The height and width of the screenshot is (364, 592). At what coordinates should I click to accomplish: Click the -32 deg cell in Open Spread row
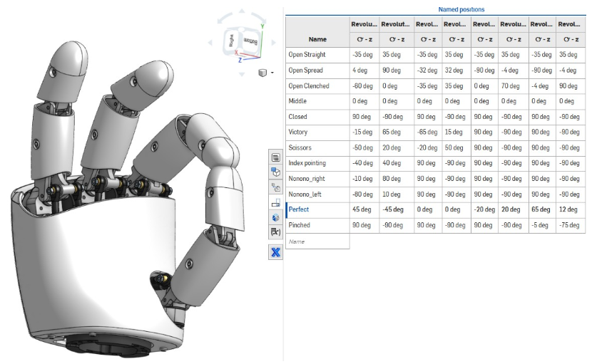[x=428, y=70]
